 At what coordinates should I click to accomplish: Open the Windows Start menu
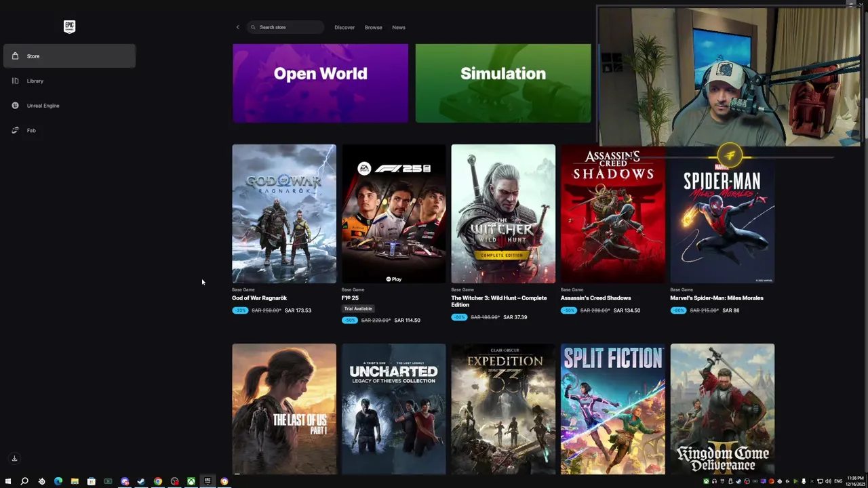tap(8, 481)
